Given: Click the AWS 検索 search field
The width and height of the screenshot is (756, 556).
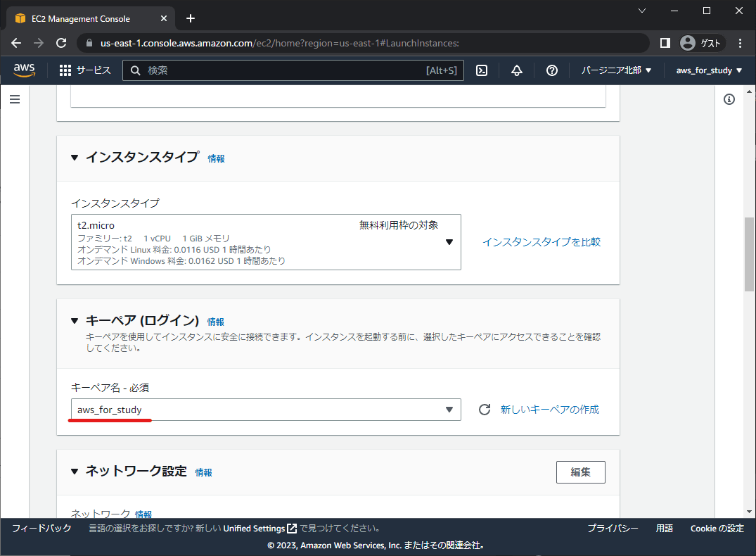Looking at the screenshot, I should pos(293,70).
